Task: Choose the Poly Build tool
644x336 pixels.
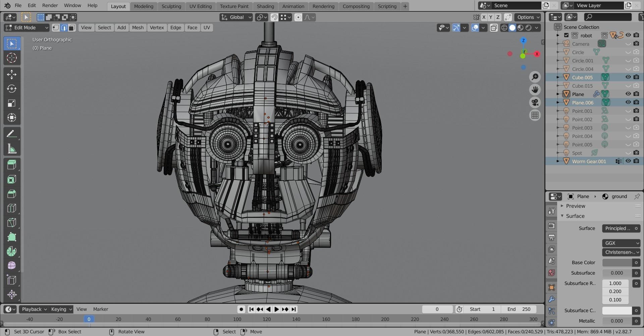Action: (12, 237)
